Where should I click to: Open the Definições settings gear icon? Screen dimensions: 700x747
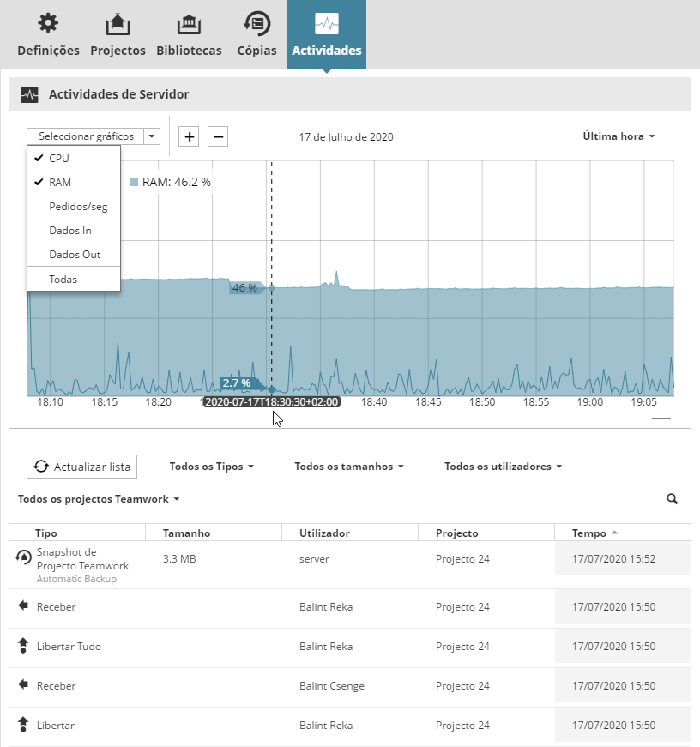pos(48,24)
